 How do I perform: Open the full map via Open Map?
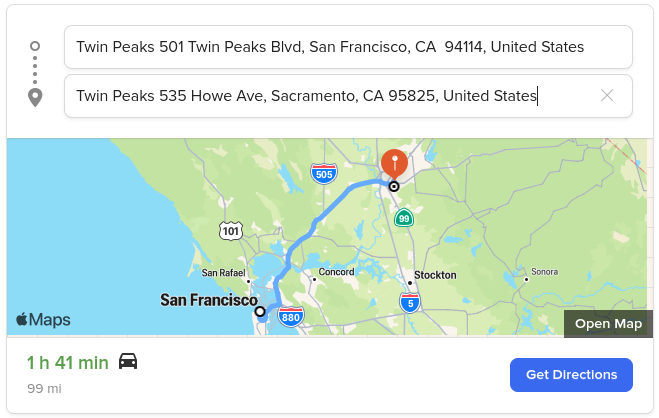608,324
